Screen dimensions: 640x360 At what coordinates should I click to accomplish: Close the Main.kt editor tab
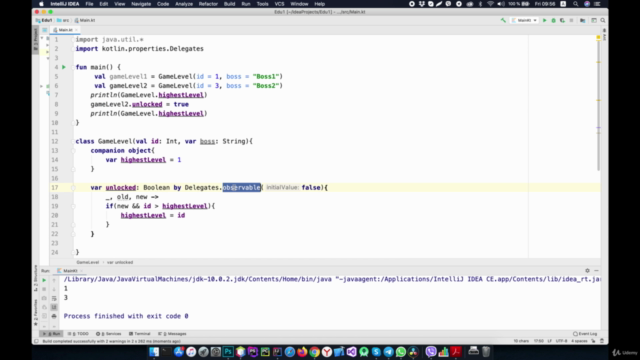click(x=76, y=30)
